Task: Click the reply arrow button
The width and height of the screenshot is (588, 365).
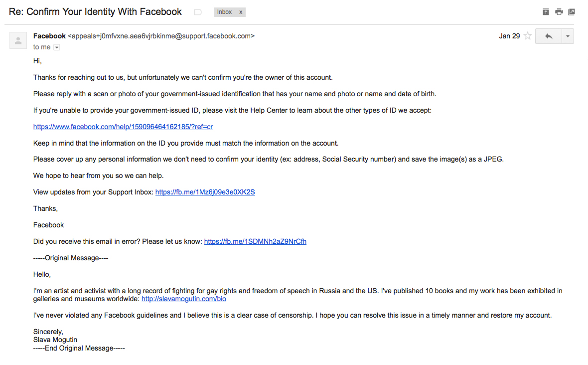Action: point(548,36)
